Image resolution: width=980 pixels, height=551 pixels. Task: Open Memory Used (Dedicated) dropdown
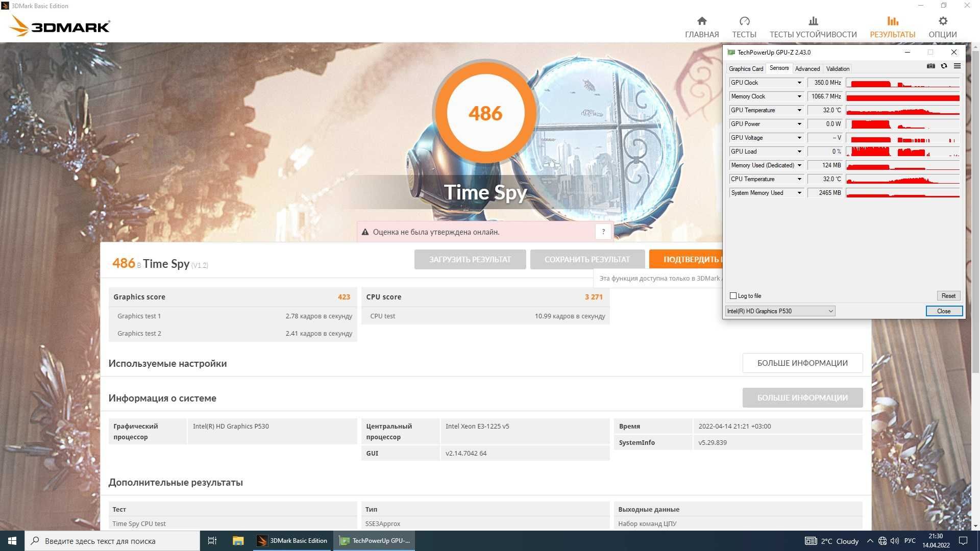click(x=799, y=165)
